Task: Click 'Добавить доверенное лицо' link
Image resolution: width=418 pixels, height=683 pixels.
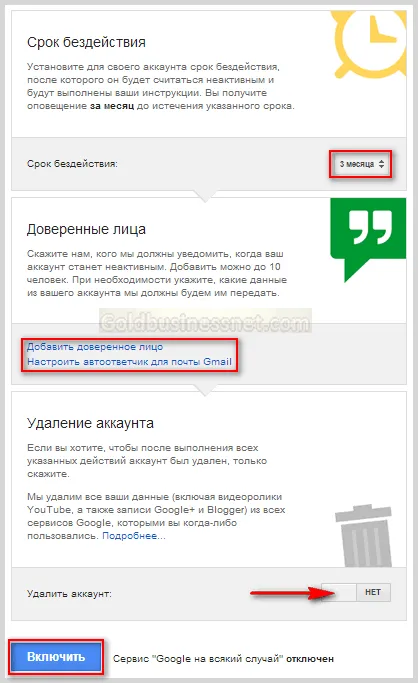Action: 95,347
